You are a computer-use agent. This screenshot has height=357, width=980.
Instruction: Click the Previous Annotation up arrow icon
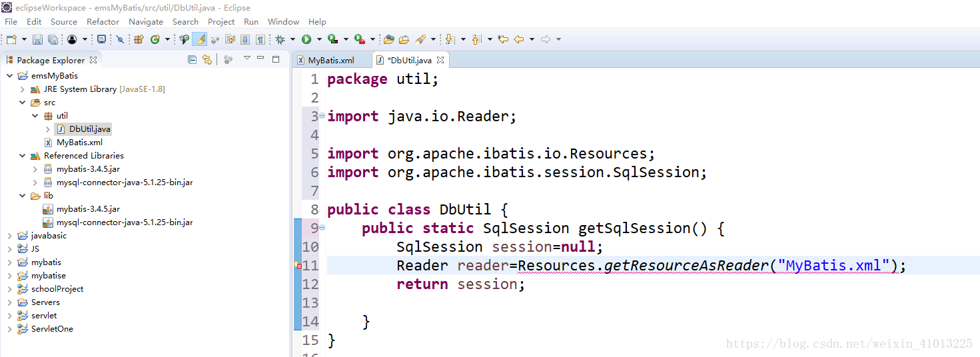click(477, 39)
